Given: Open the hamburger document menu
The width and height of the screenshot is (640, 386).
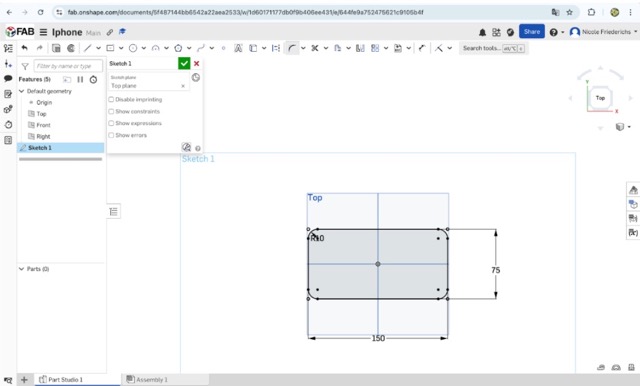Looking at the screenshot, I should (x=43, y=32).
